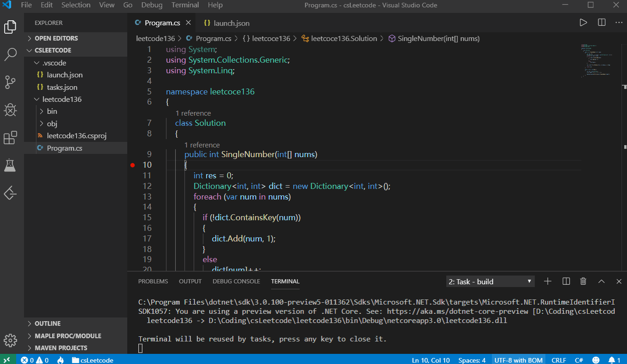Open the Search view in the activity bar

click(x=10, y=54)
